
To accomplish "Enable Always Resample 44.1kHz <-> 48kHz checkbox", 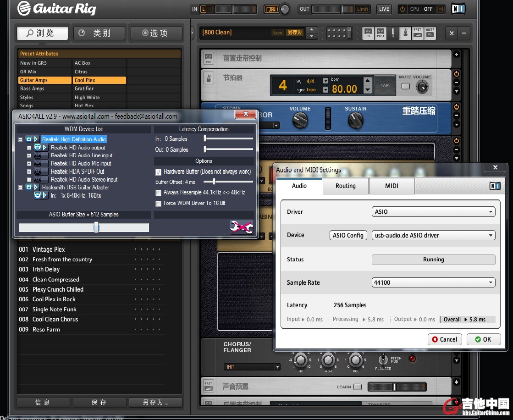I will [159, 193].
